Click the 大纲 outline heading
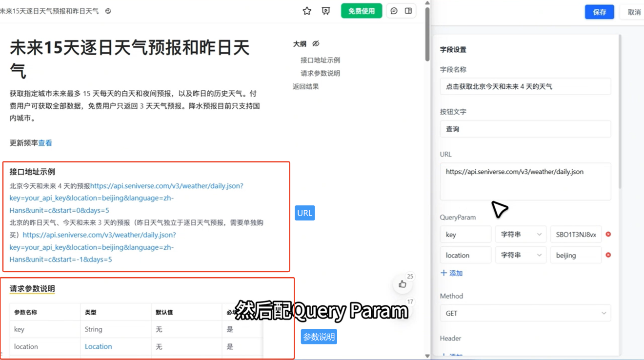Image resolution: width=644 pixels, height=360 pixels. coord(300,44)
